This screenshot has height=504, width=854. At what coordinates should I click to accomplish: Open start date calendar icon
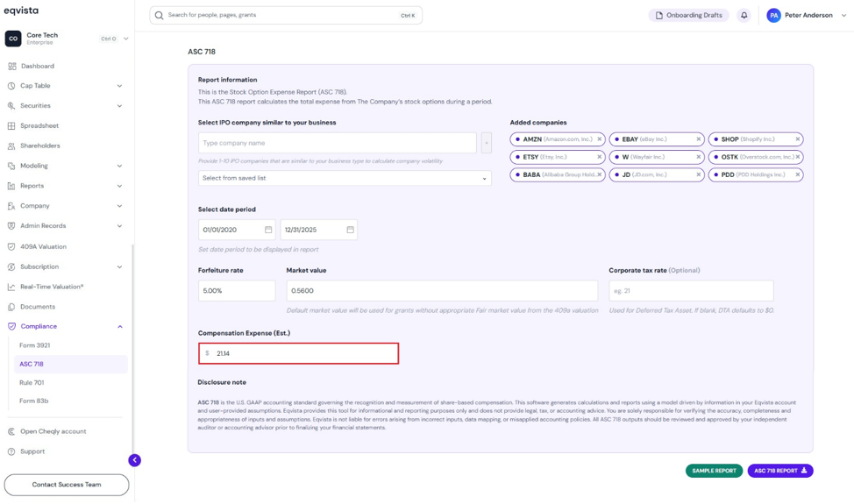coord(268,230)
